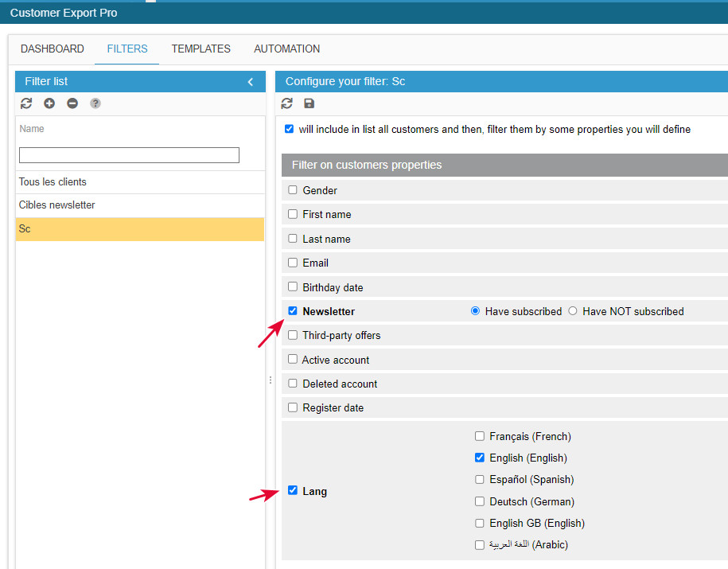Open the DASHBOARD tab
Image resolution: width=728 pixels, height=569 pixels.
52,49
